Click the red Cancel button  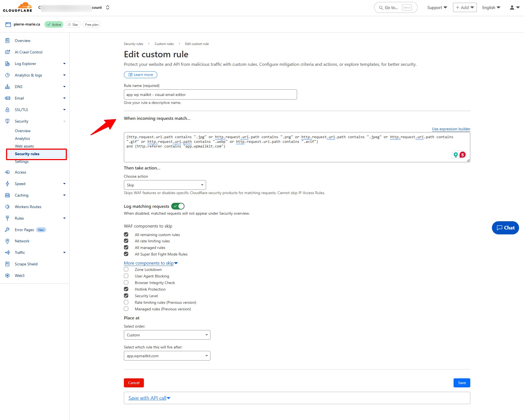(x=134, y=383)
